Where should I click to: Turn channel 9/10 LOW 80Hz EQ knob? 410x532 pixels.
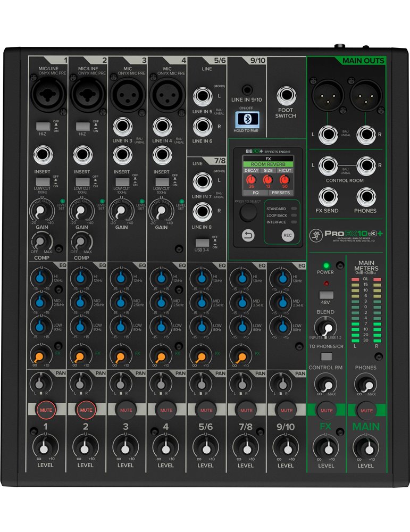282,327
